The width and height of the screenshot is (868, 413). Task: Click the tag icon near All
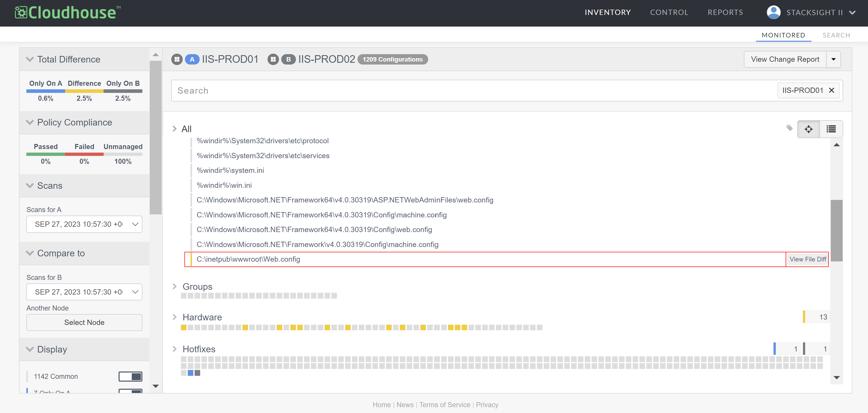[x=789, y=128]
